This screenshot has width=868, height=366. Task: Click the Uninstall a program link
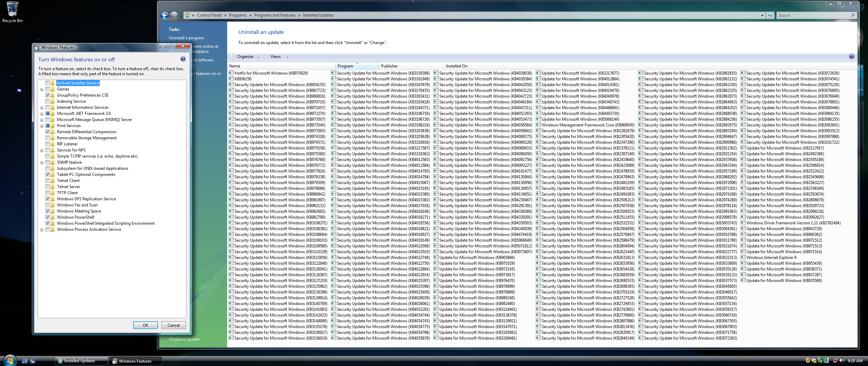pos(186,38)
